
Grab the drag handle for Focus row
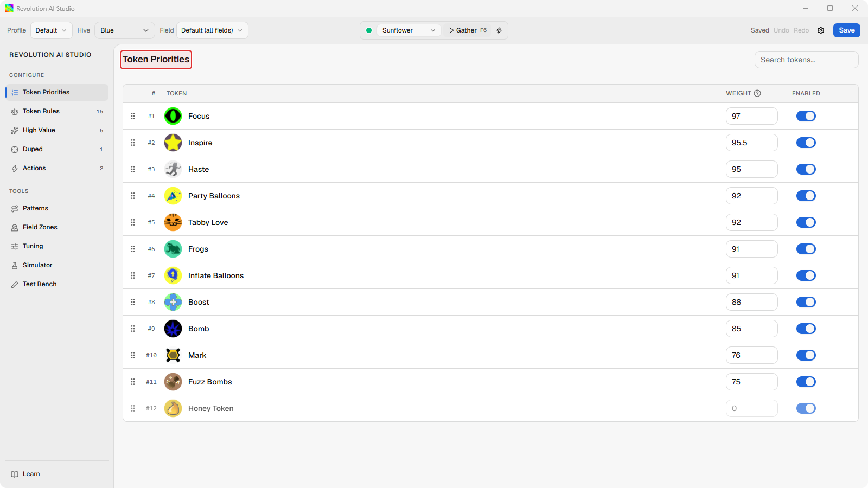[x=133, y=116]
